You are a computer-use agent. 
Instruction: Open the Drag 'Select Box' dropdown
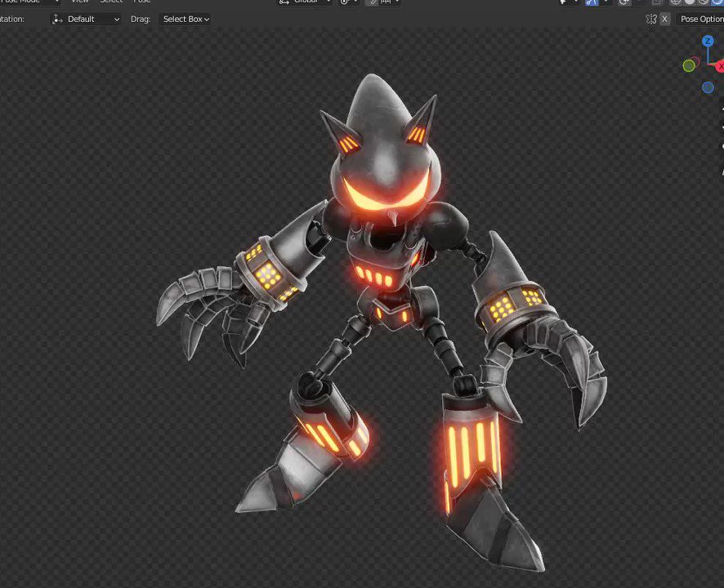pos(185,19)
